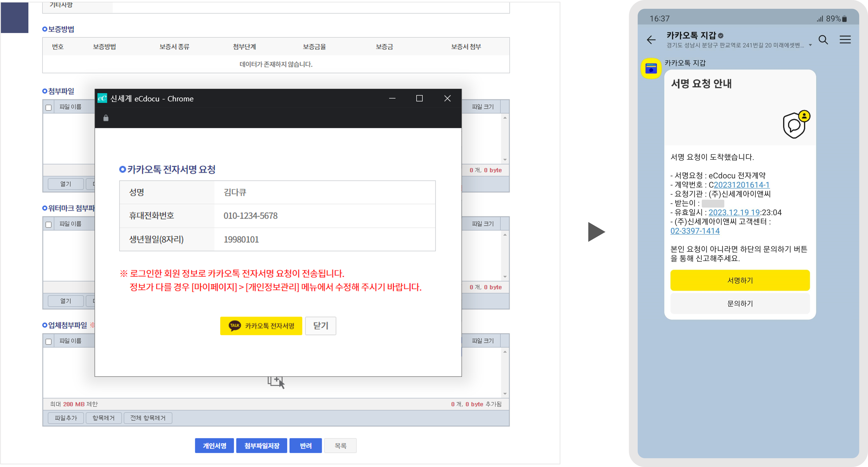Image resolution: width=868 pixels, height=467 pixels.
Task: Click the lock icon in the popup address bar
Action: [106, 118]
